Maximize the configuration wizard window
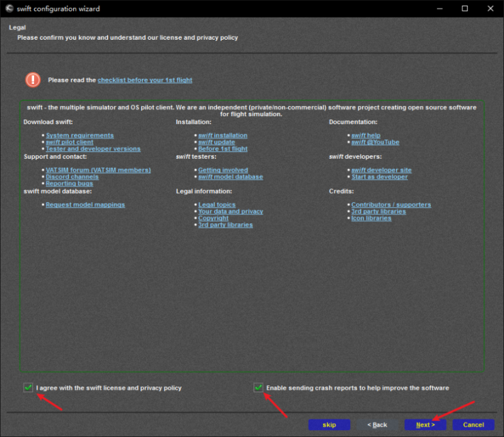Viewport: 504px width, 437px height. pyautogui.click(x=464, y=9)
